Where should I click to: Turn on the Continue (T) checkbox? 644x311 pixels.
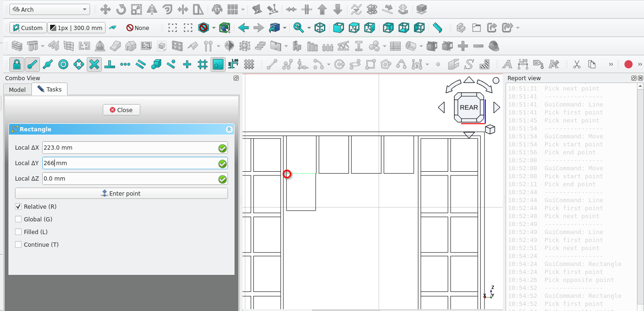18,244
